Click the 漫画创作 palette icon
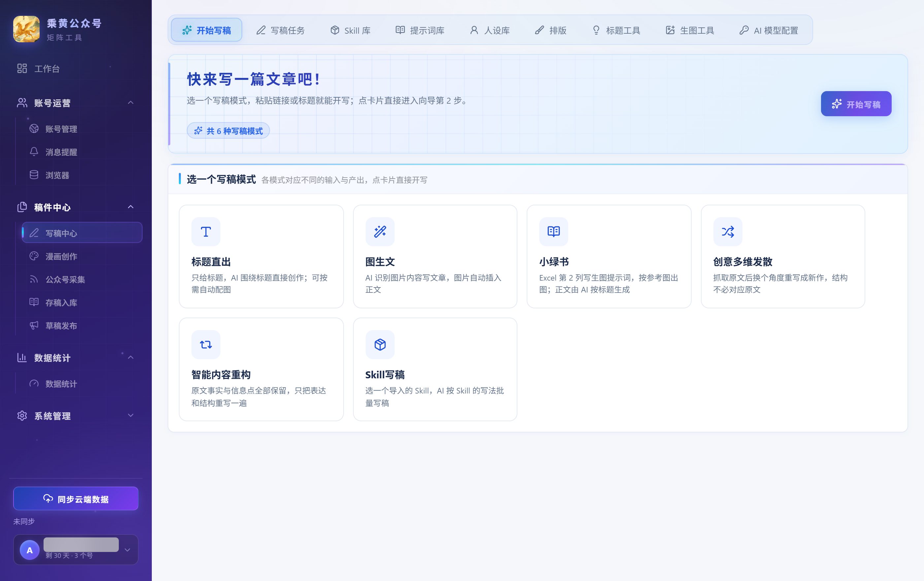924x581 pixels. [34, 256]
